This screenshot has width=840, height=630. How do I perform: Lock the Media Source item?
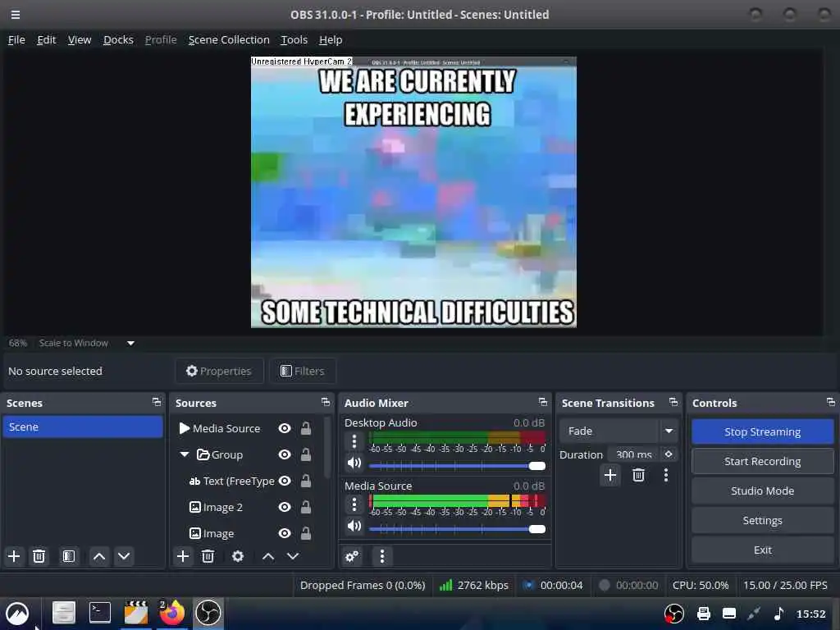tap(306, 428)
